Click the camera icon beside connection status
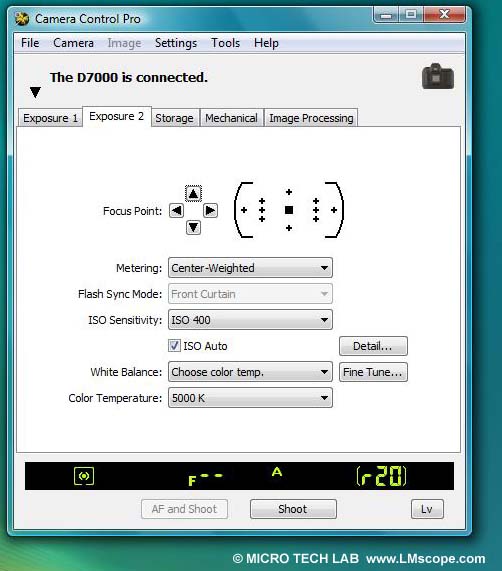The height and width of the screenshot is (571, 502). (x=438, y=76)
